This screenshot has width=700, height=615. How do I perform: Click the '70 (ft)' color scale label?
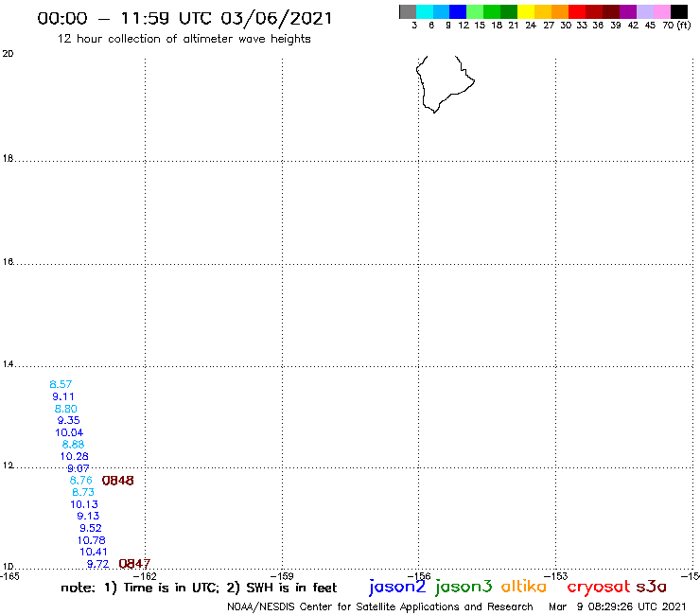676,26
